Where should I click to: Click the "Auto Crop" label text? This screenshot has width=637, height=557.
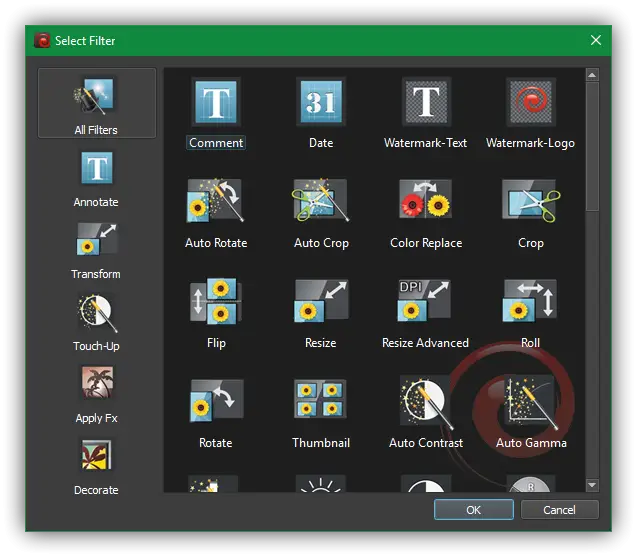[x=321, y=243]
